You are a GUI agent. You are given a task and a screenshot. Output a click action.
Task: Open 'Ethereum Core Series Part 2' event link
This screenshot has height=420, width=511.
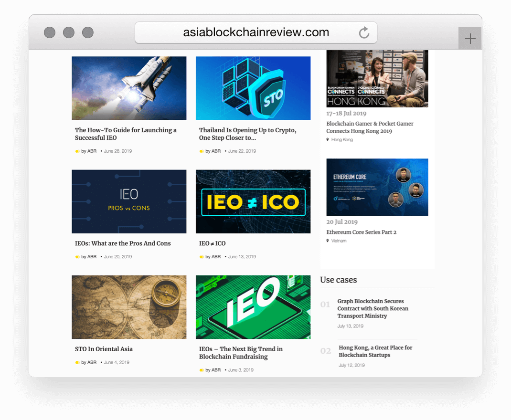361,232
